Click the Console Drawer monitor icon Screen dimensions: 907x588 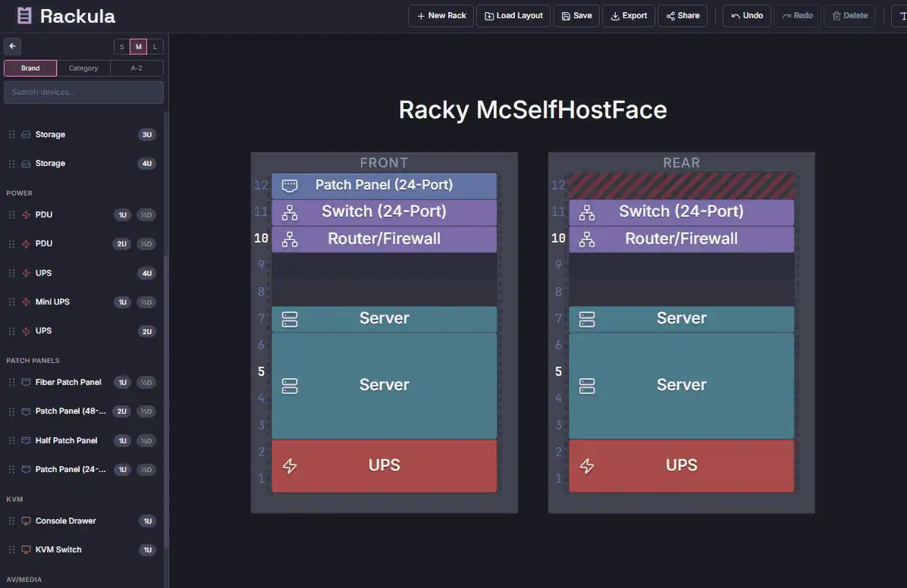pos(26,521)
